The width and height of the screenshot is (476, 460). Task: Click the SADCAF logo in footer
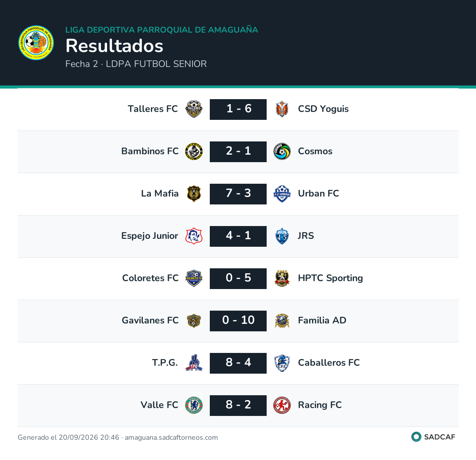click(433, 437)
